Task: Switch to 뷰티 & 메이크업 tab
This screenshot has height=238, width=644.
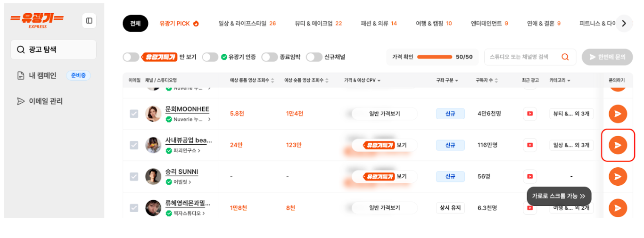Action: (318, 23)
